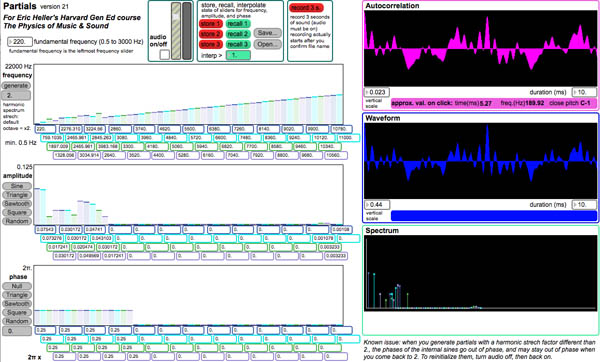Click the frequency box reading 10340.

tap(329, 147)
